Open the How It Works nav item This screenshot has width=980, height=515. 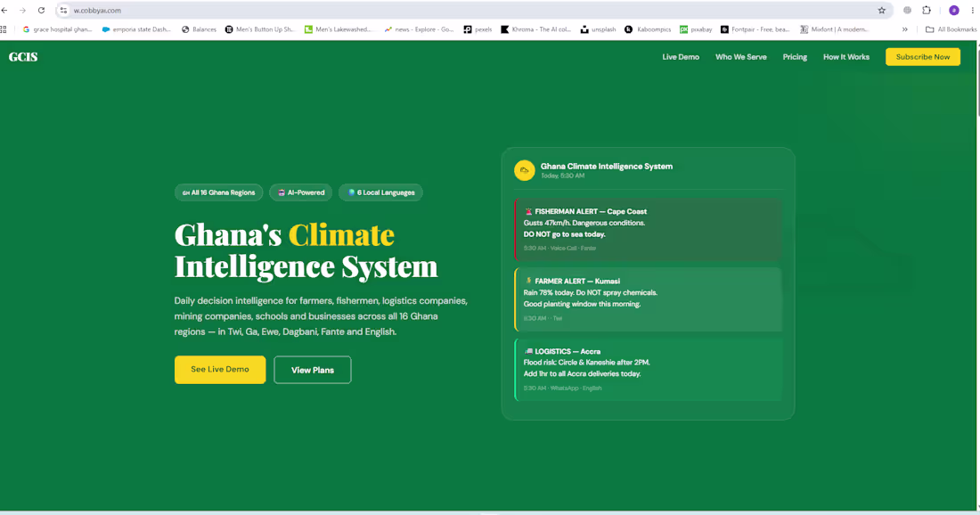coord(845,57)
